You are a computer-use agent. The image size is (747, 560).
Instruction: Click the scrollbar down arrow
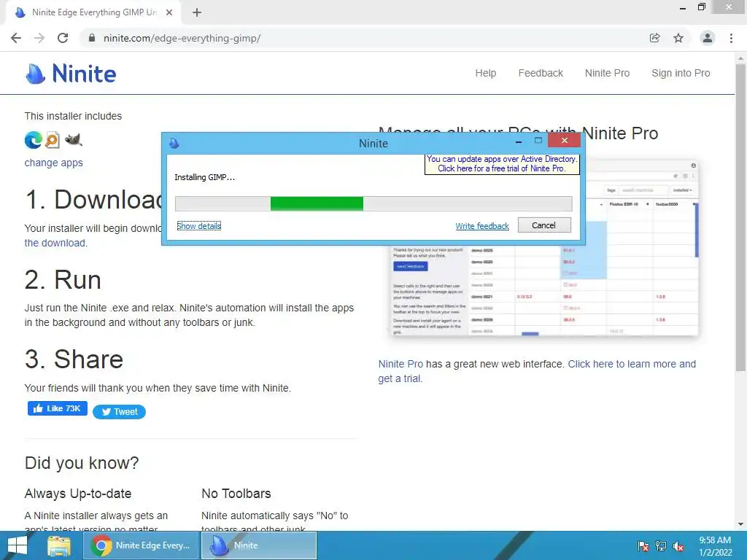(740, 524)
